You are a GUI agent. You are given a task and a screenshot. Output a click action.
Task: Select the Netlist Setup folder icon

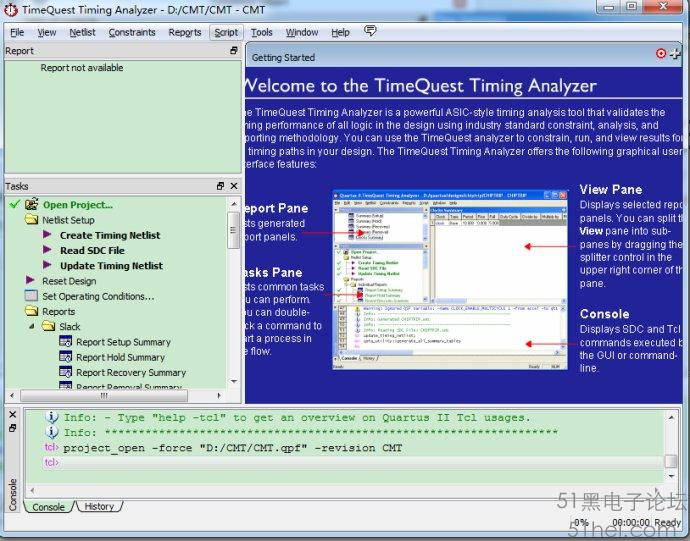click(32, 219)
